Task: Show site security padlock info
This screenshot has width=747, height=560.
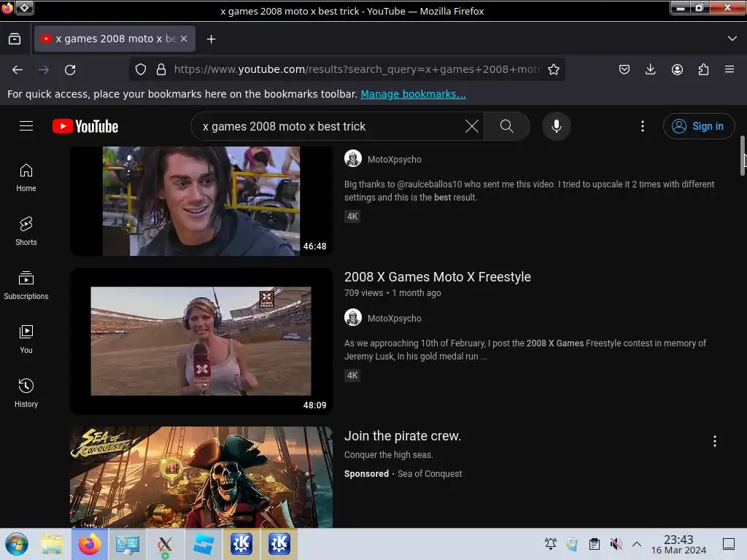Action: tap(161, 69)
